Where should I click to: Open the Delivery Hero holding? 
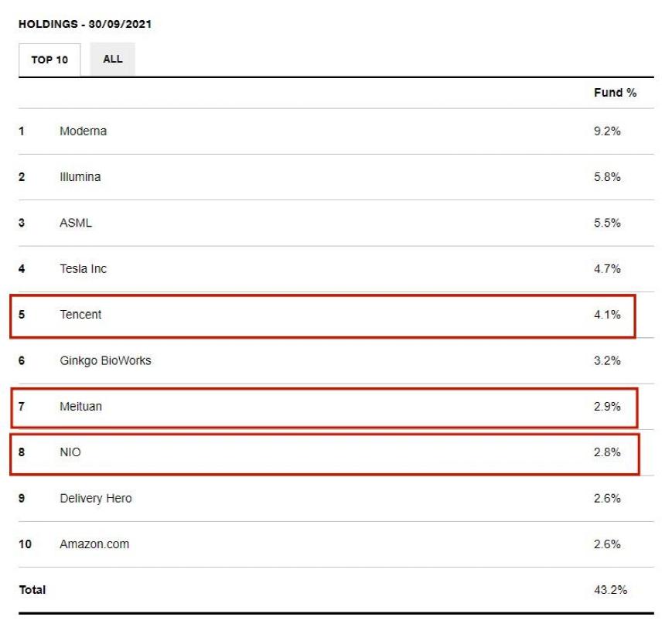point(96,499)
